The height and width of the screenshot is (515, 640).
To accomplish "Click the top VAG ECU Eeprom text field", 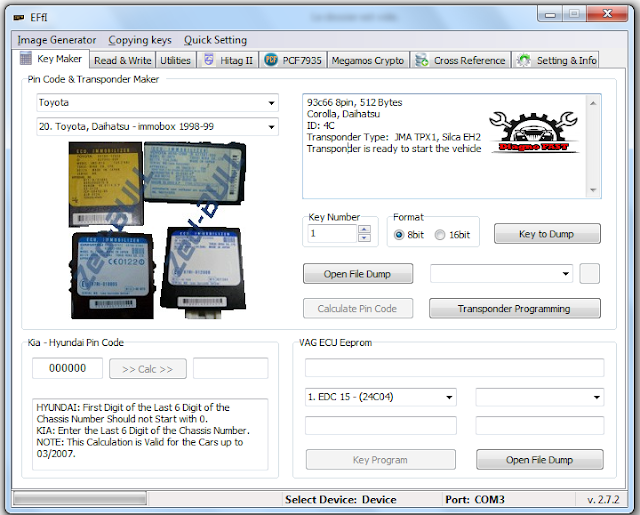I will coord(454,368).
